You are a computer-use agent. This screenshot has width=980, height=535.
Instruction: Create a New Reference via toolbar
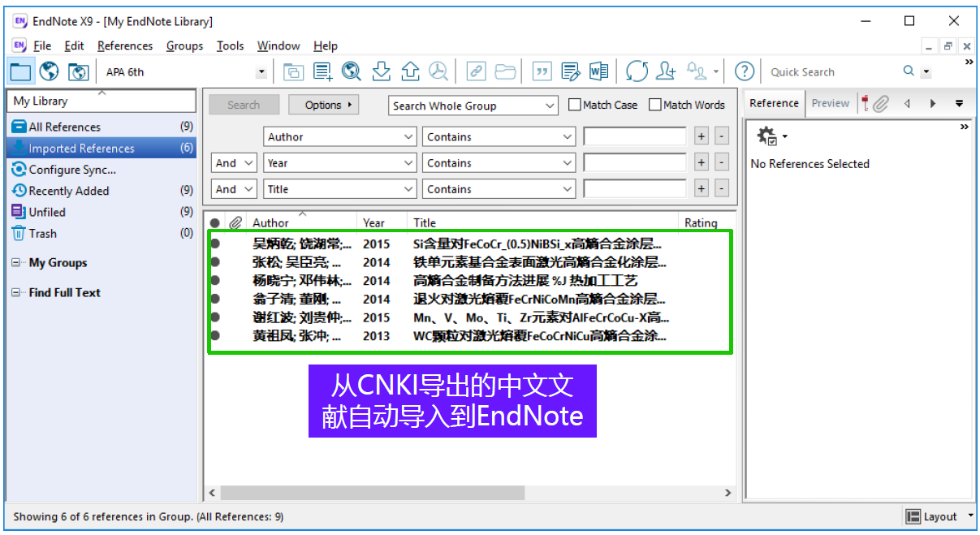point(323,71)
